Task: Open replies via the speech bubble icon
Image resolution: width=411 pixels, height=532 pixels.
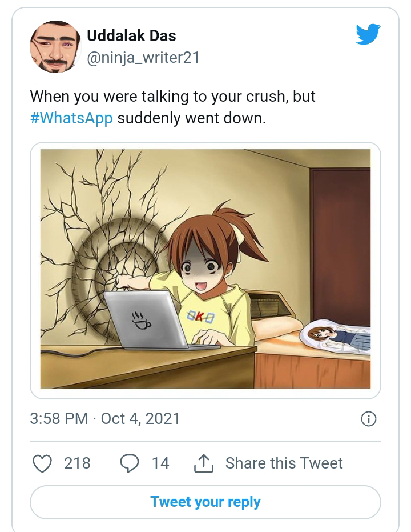Action: [130, 463]
